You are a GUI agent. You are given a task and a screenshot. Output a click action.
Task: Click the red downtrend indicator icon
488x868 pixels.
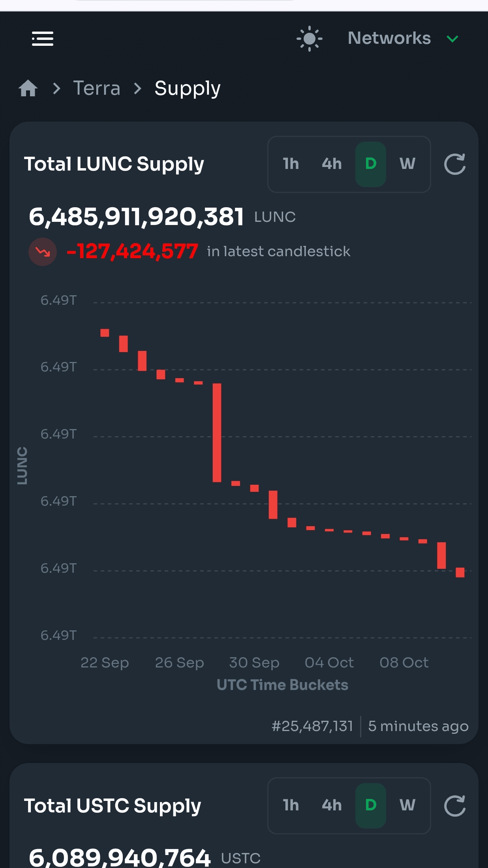pyautogui.click(x=43, y=252)
